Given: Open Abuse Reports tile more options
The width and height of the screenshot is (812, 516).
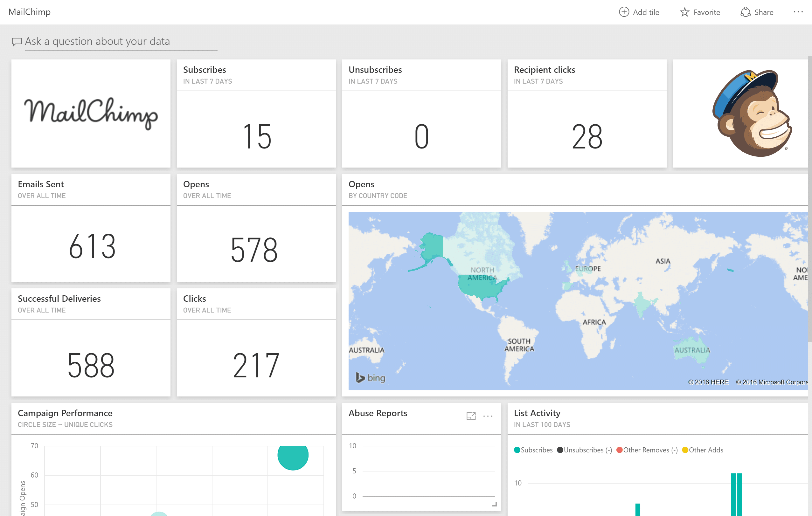Looking at the screenshot, I should (488, 416).
